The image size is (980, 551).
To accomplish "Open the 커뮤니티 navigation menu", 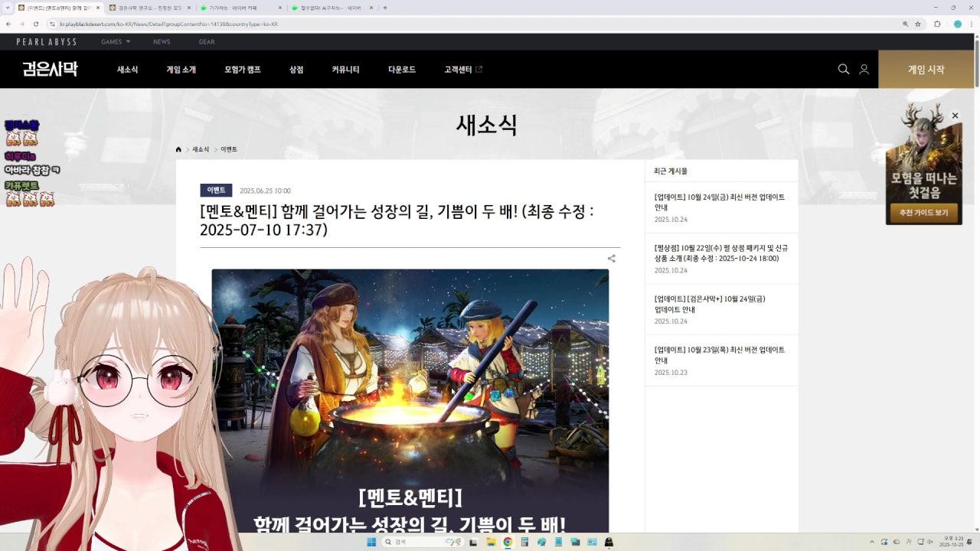I will (x=345, y=70).
